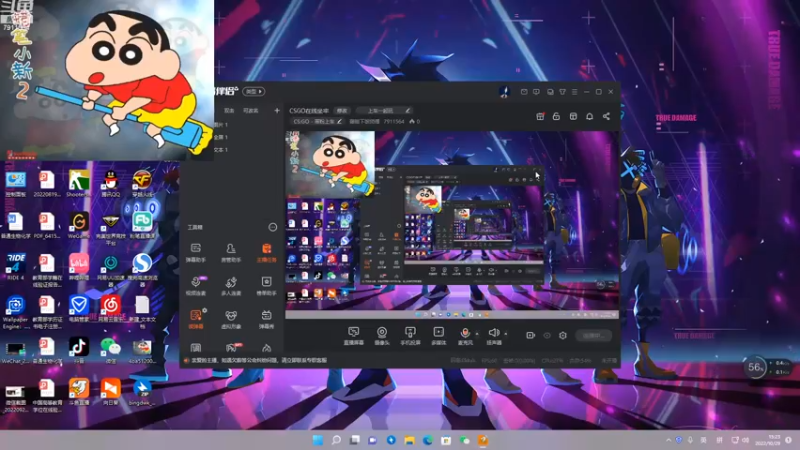Open Microsoft Edge from taskbar

428,440
